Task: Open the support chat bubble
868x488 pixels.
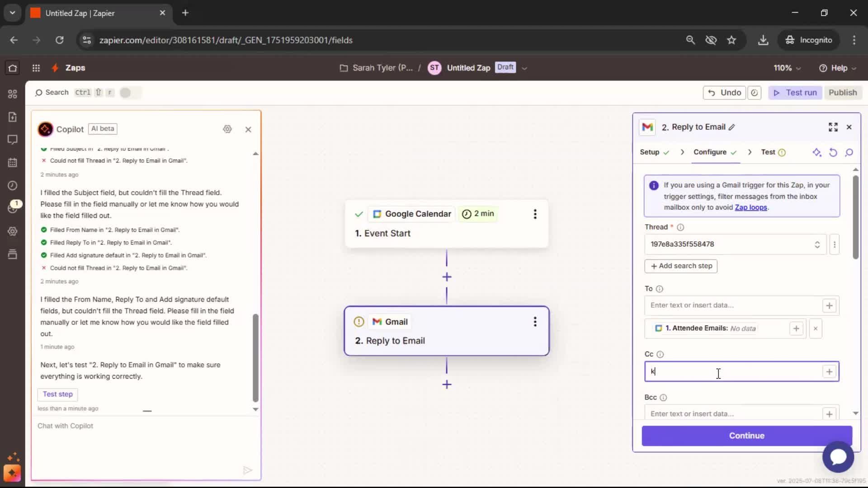Action: click(x=838, y=457)
